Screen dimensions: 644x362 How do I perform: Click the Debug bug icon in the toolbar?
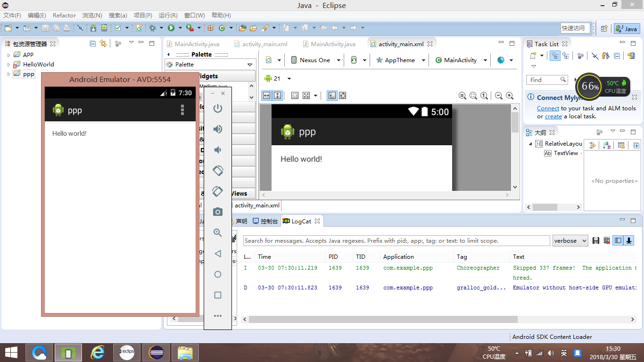click(x=152, y=28)
